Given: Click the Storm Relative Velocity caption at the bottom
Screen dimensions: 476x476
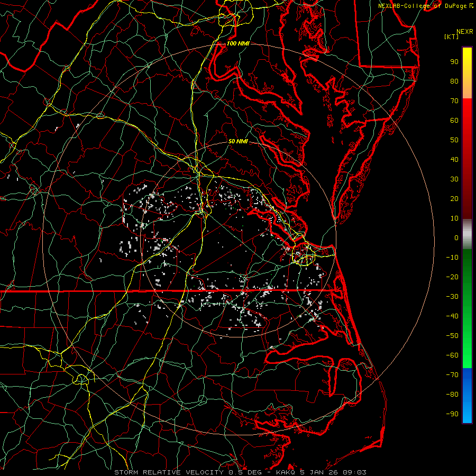Looking at the screenshot, I should (x=240, y=472).
